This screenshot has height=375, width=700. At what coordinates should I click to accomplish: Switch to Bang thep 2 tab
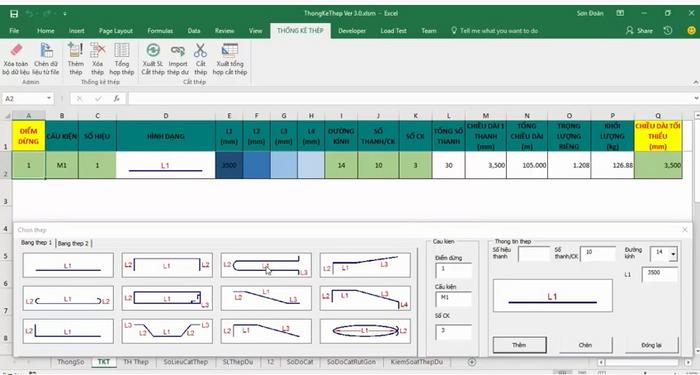click(73, 243)
